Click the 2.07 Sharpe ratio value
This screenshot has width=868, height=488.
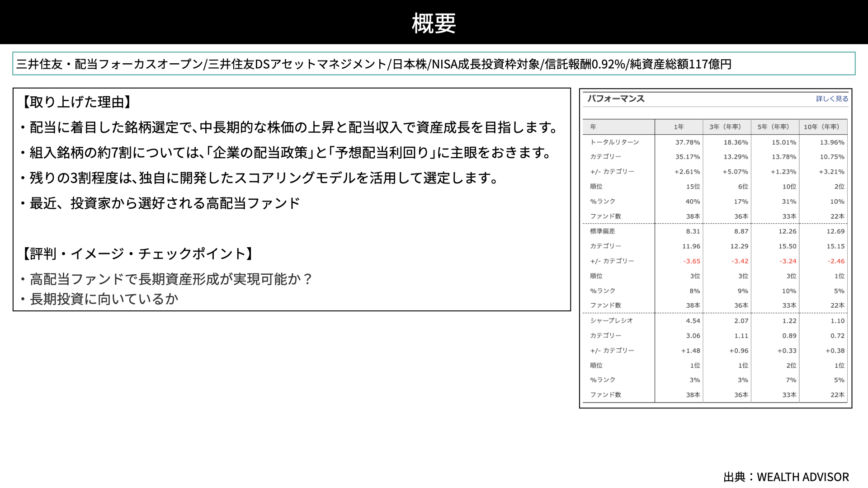tap(741, 321)
